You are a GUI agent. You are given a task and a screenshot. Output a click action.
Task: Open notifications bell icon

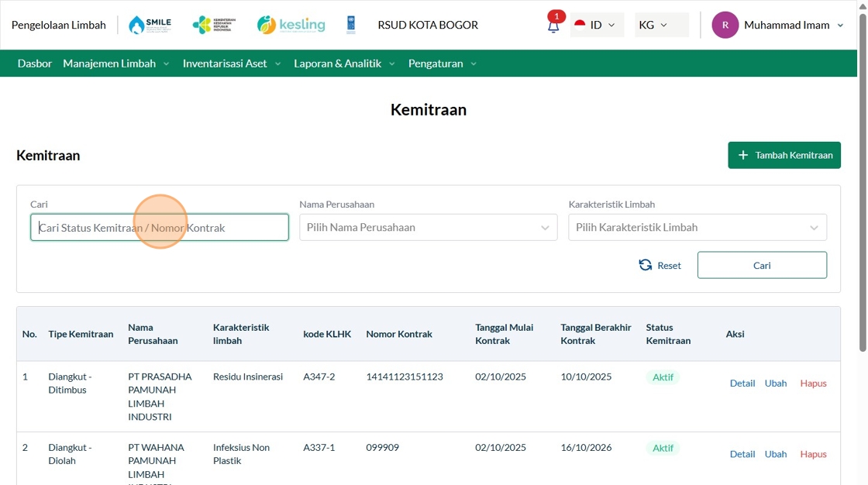pos(553,26)
